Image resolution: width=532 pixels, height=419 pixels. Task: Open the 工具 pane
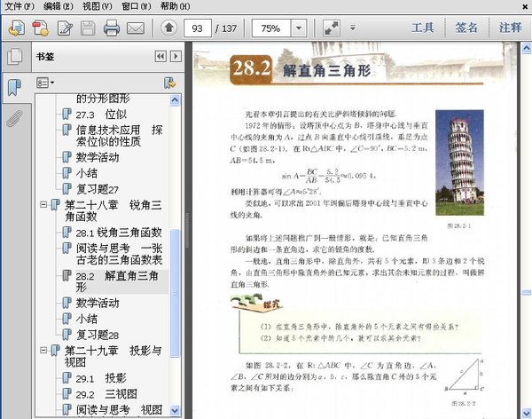point(422,28)
